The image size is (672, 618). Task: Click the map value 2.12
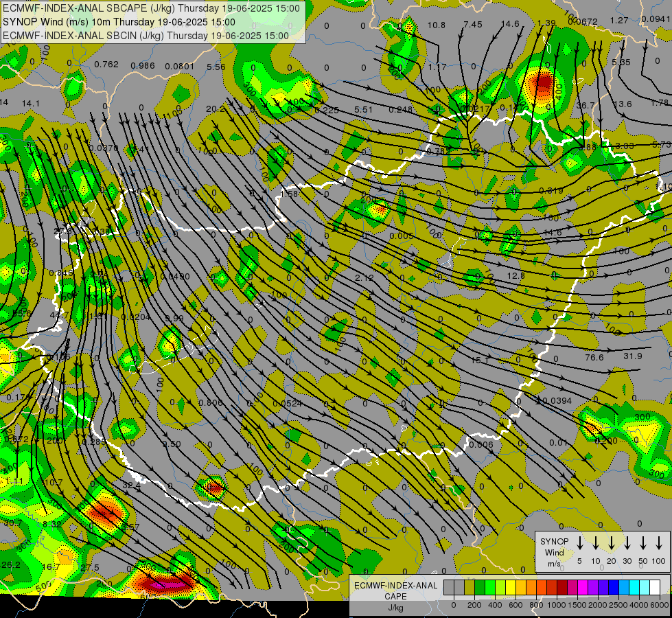pyautogui.click(x=364, y=277)
